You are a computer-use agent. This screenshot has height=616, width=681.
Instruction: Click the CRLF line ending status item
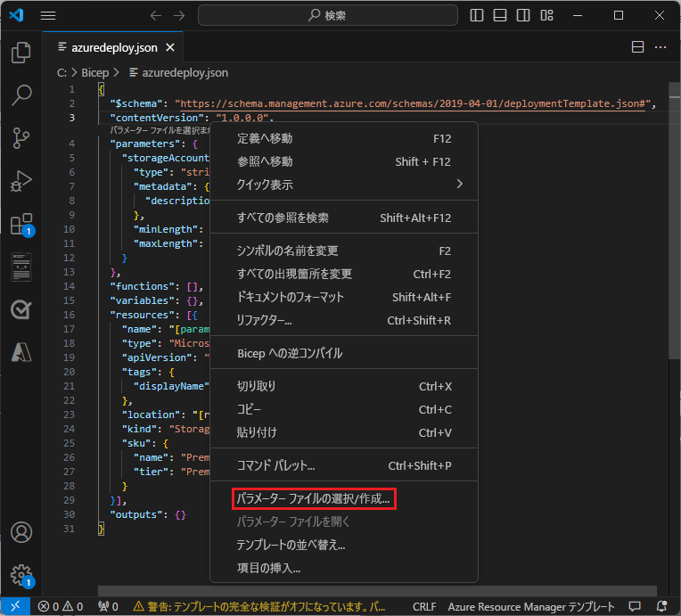pos(424,606)
